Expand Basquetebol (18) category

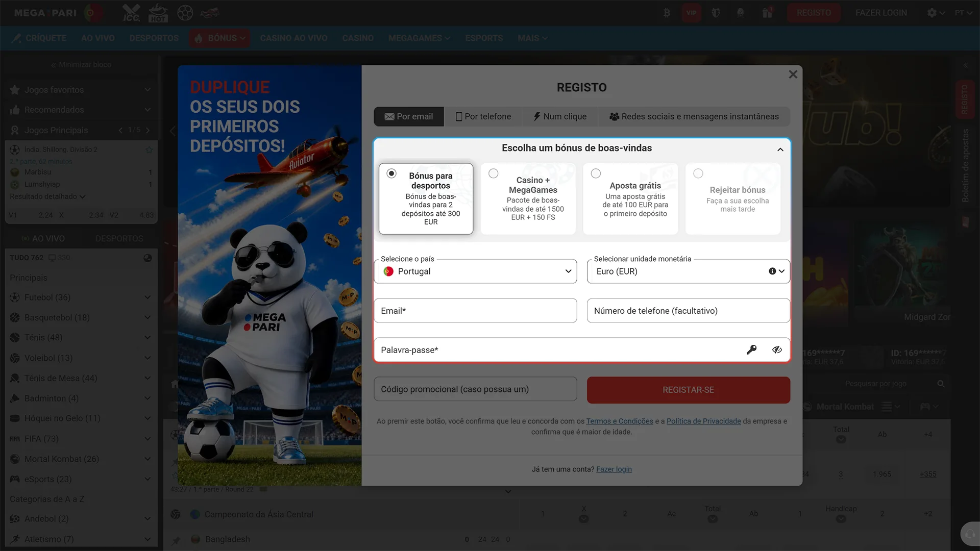click(x=81, y=317)
